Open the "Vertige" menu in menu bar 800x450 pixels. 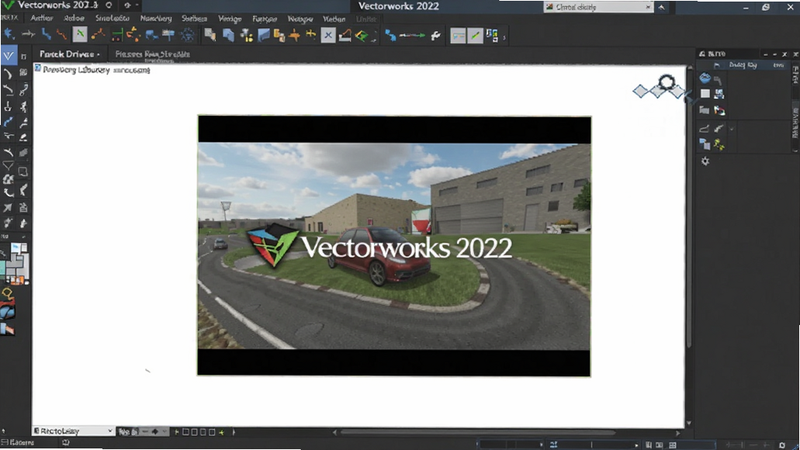(230, 19)
